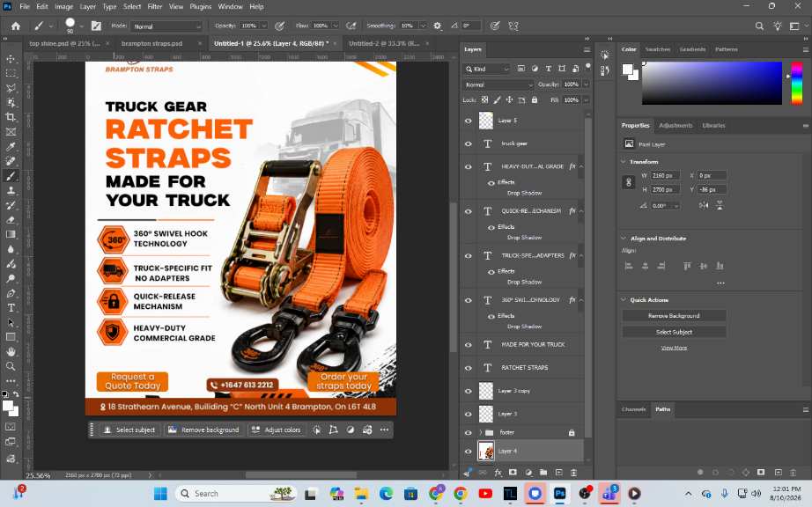Open the Kind filter dropdown
Viewport: 812px width, 507px height.
pyautogui.click(x=487, y=69)
